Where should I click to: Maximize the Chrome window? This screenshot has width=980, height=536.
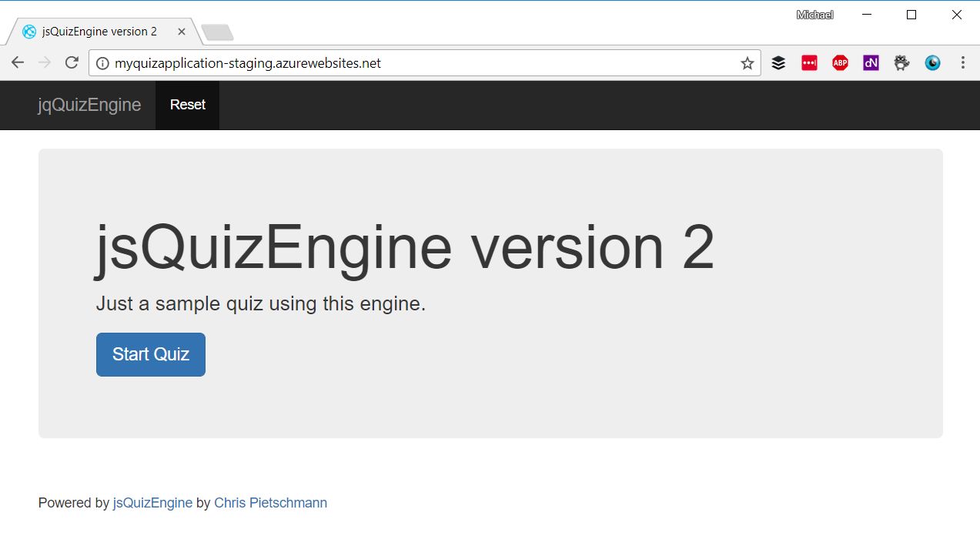pos(911,15)
